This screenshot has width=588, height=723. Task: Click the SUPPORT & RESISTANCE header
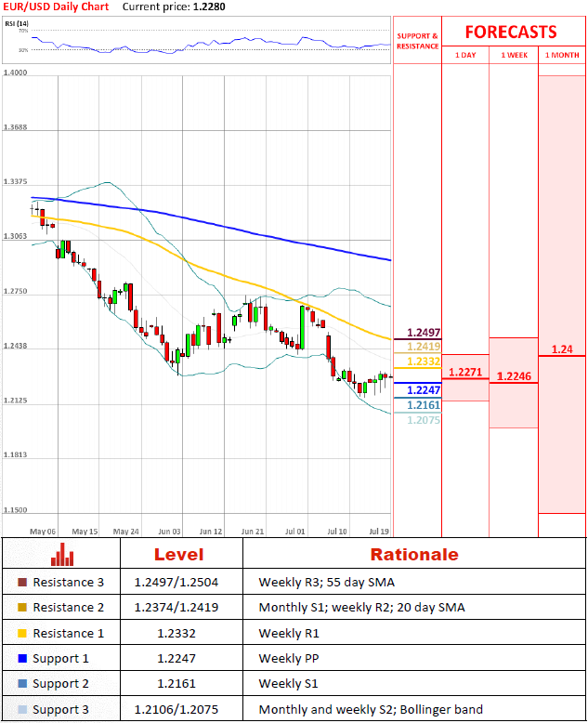tap(417, 41)
